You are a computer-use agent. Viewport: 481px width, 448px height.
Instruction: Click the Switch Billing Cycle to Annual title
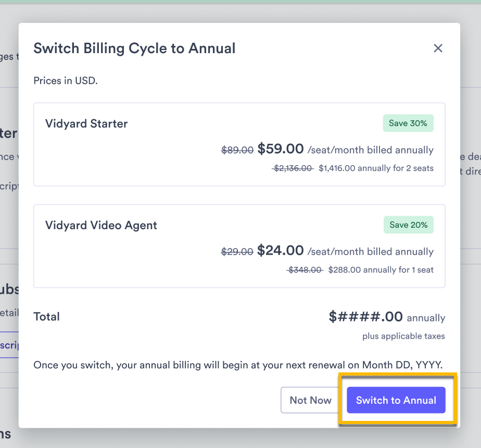tap(134, 48)
